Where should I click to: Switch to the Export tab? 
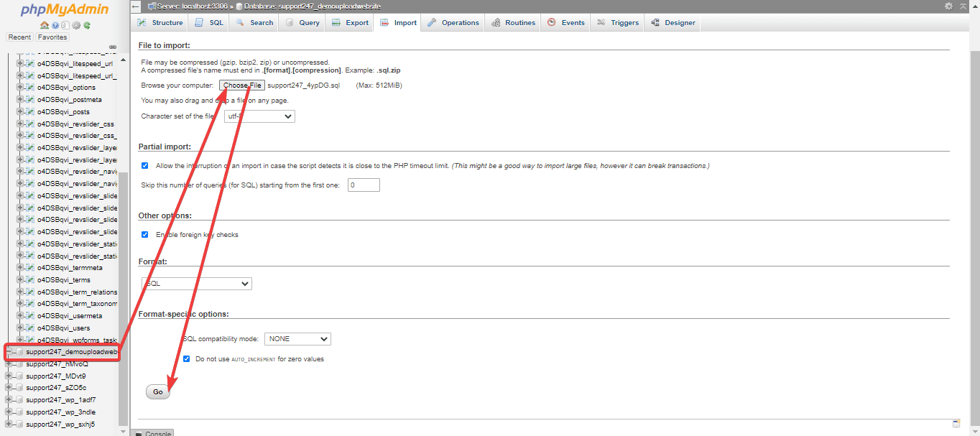tap(350, 23)
